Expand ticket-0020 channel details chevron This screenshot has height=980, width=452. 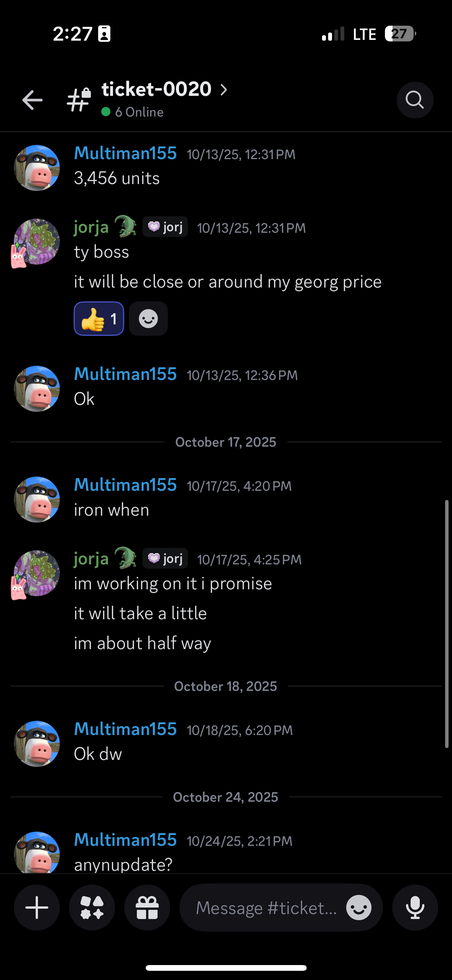pyautogui.click(x=224, y=90)
